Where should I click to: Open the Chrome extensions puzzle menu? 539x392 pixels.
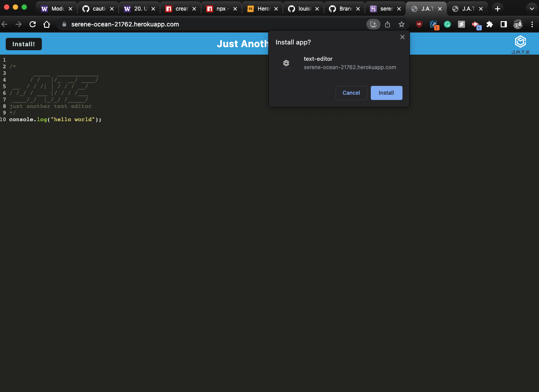[490, 24]
